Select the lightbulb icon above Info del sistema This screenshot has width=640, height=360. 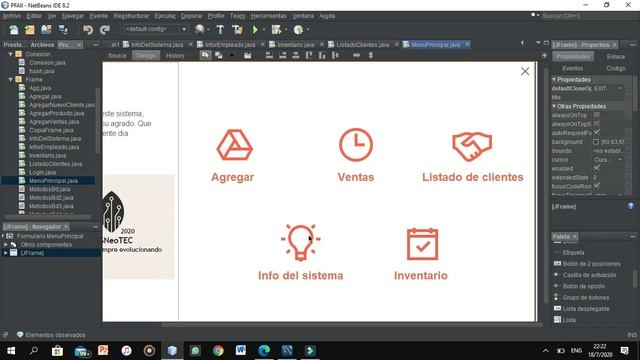coord(301,242)
